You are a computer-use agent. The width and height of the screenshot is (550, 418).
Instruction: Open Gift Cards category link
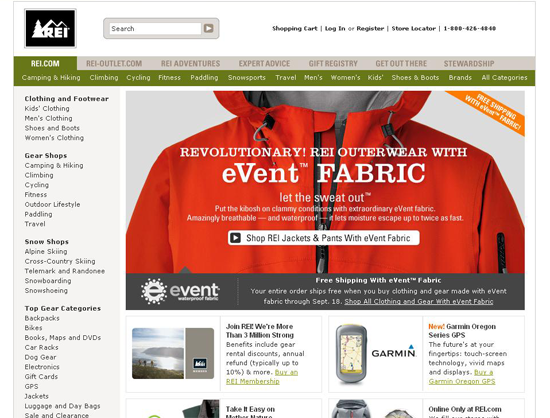coord(41,377)
